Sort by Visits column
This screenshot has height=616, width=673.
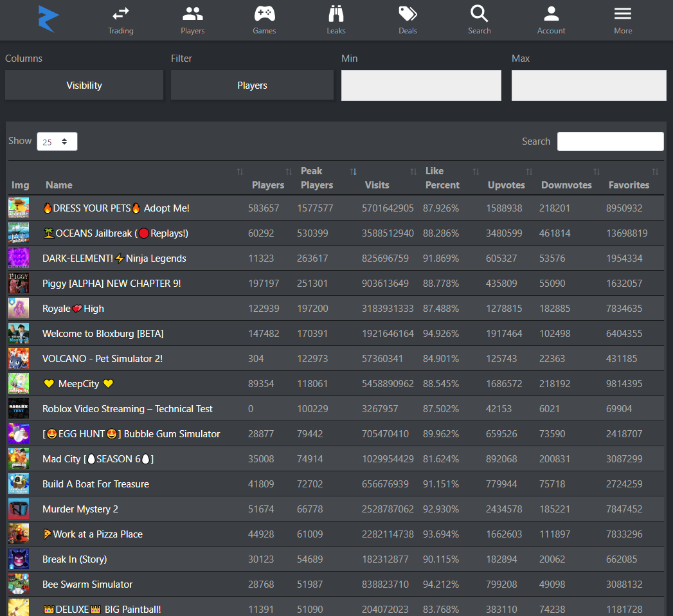[377, 185]
